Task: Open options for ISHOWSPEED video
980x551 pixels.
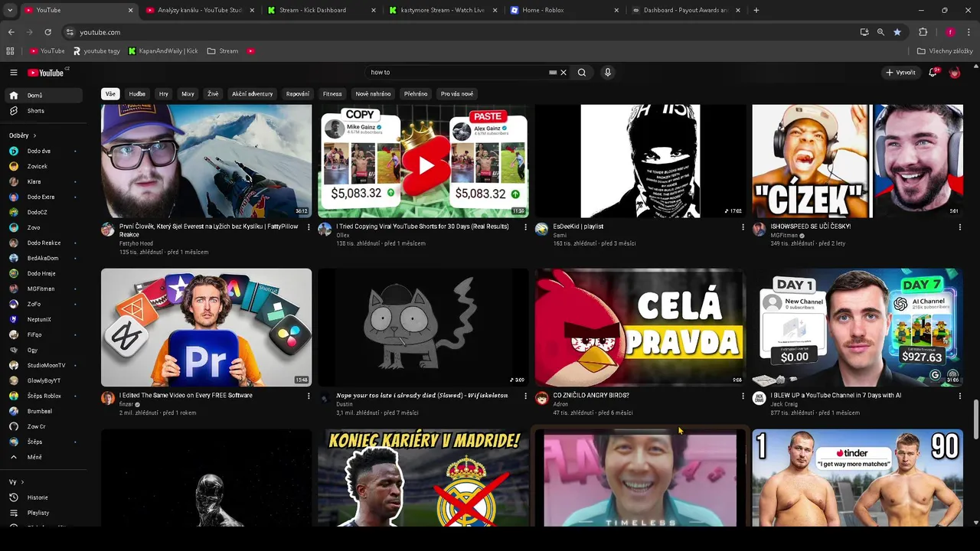Action: 959,227
